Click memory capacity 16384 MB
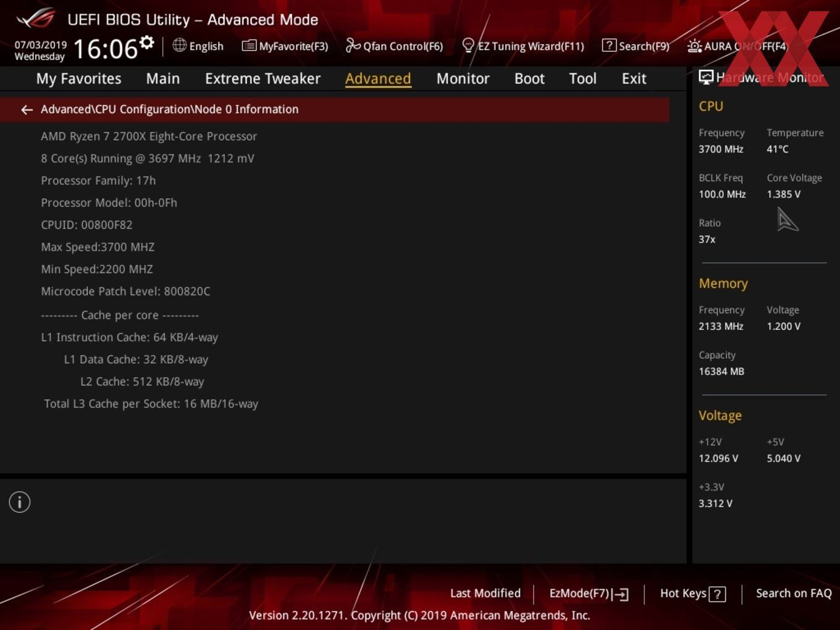Image resolution: width=840 pixels, height=630 pixels. pos(721,371)
